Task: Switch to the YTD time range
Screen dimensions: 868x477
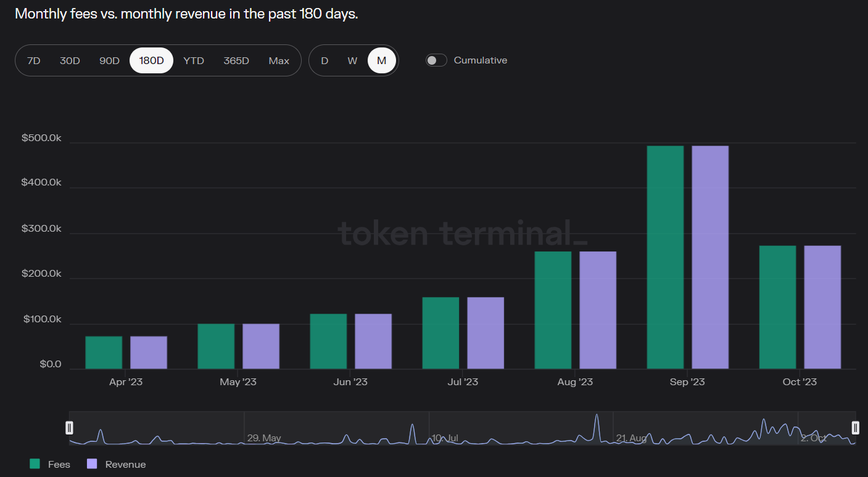Action: point(194,60)
